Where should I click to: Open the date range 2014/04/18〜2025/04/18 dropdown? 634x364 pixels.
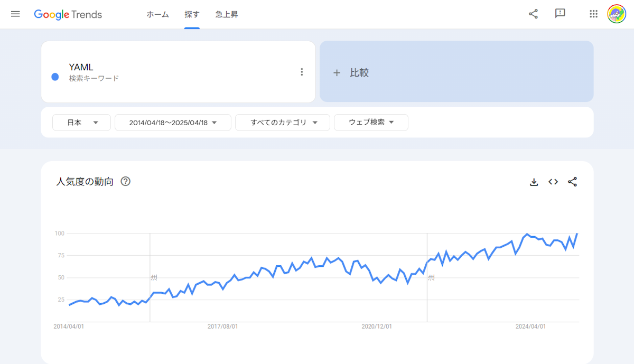(173, 123)
